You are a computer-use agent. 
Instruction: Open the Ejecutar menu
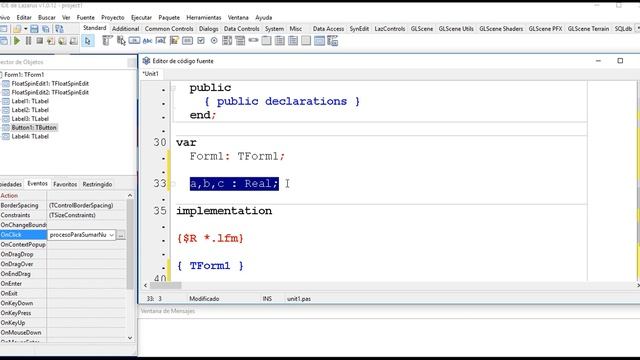141,18
